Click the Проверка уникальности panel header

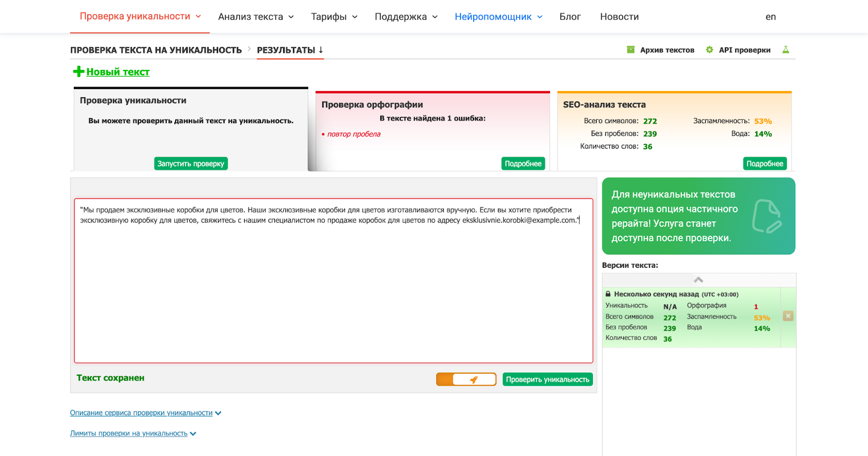tap(133, 100)
